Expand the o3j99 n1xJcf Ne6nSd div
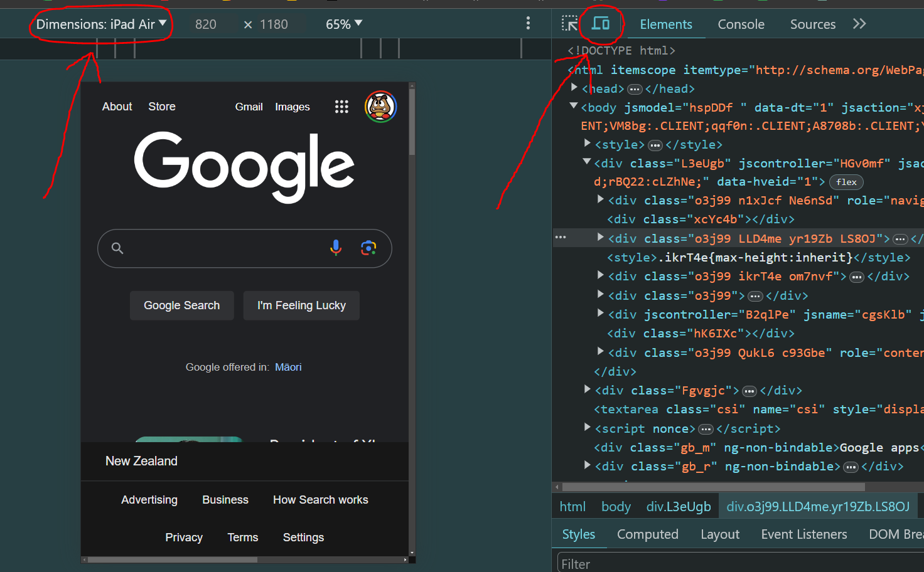This screenshot has width=924, height=572. pos(601,199)
